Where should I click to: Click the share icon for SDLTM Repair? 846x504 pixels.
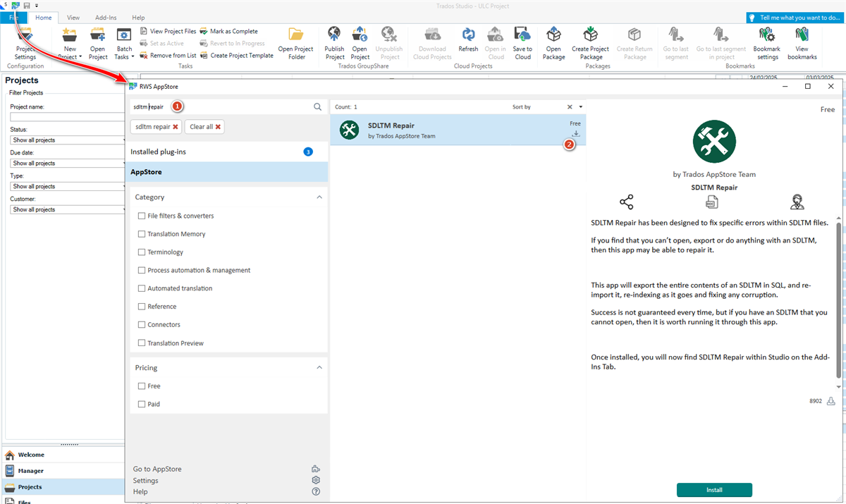pos(626,202)
